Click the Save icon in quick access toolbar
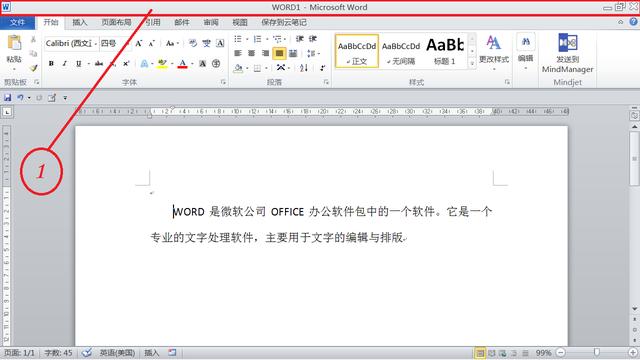 (7, 98)
